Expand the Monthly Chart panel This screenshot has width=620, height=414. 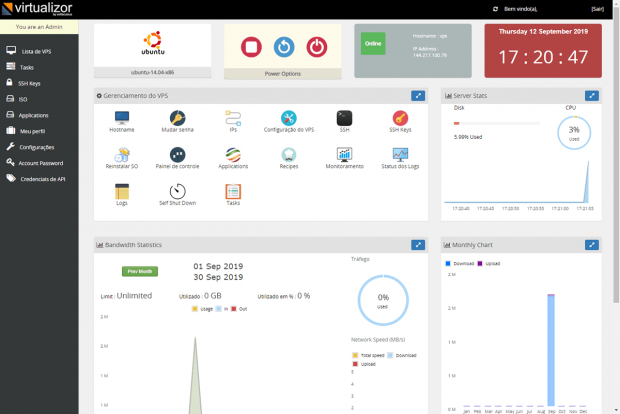[x=592, y=245]
